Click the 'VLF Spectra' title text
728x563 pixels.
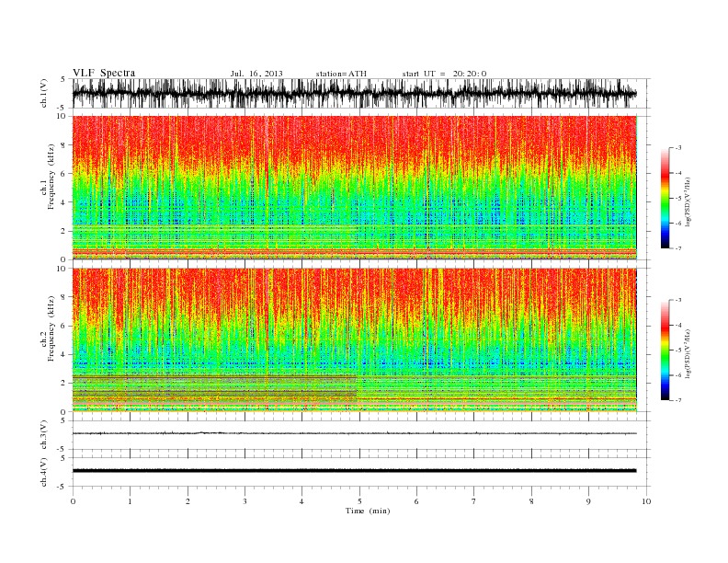coord(104,73)
